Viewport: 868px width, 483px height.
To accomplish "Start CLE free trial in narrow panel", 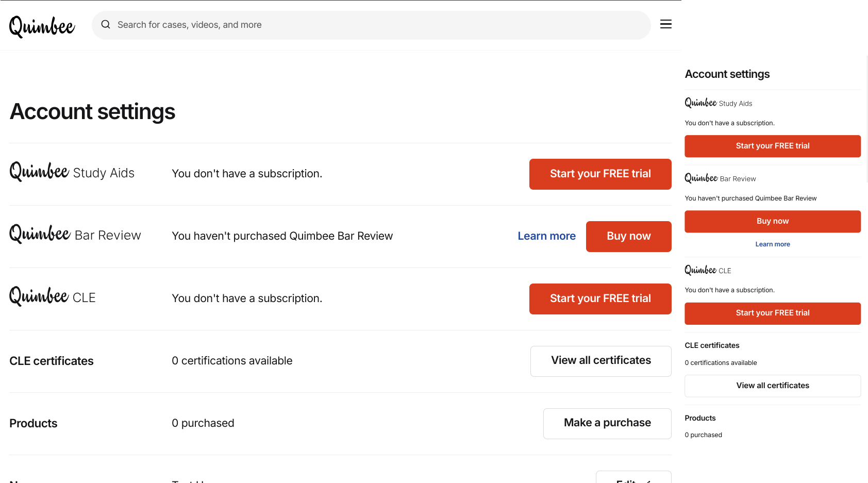I will (772, 313).
